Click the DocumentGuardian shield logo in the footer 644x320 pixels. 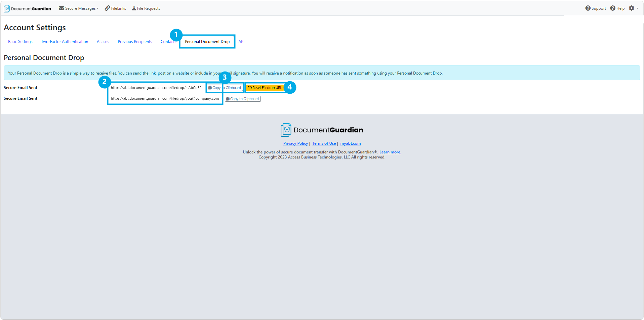322,130
